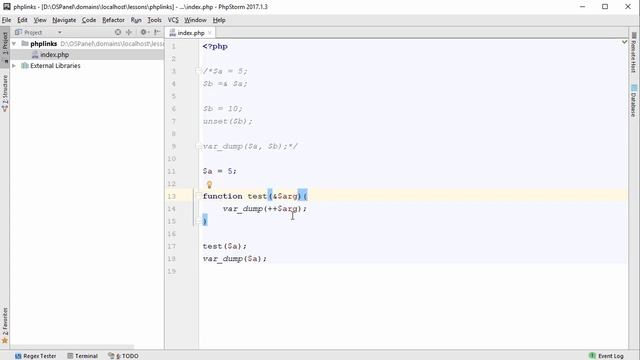Open the Remote Host side panel
This screenshot has height=360, width=640.
pyautogui.click(x=633, y=52)
